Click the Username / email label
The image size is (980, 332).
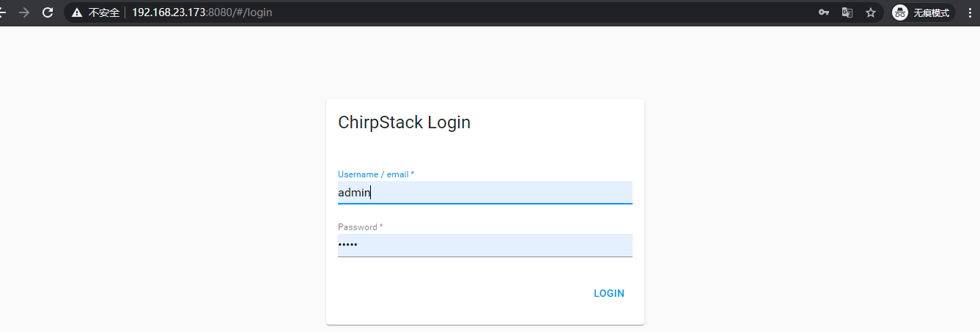376,174
